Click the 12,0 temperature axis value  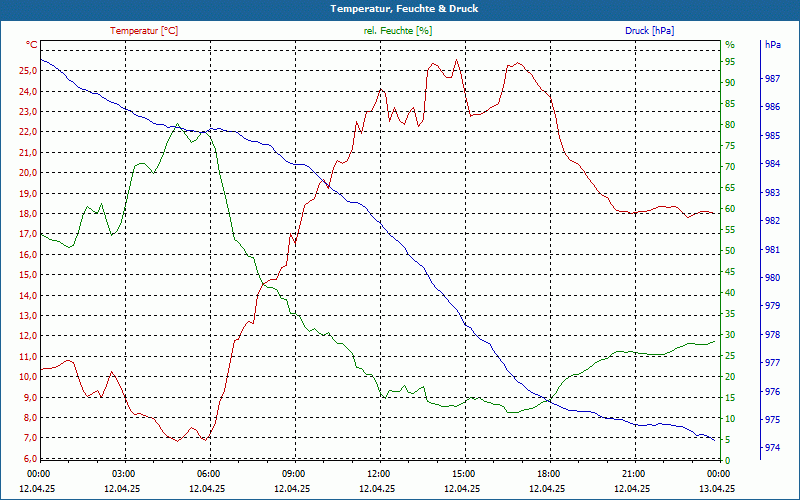click(28, 336)
